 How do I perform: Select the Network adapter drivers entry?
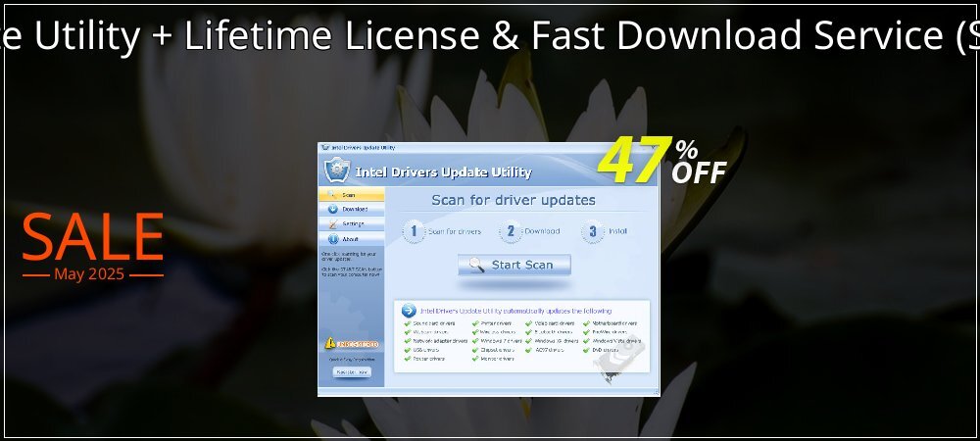(x=436, y=341)
